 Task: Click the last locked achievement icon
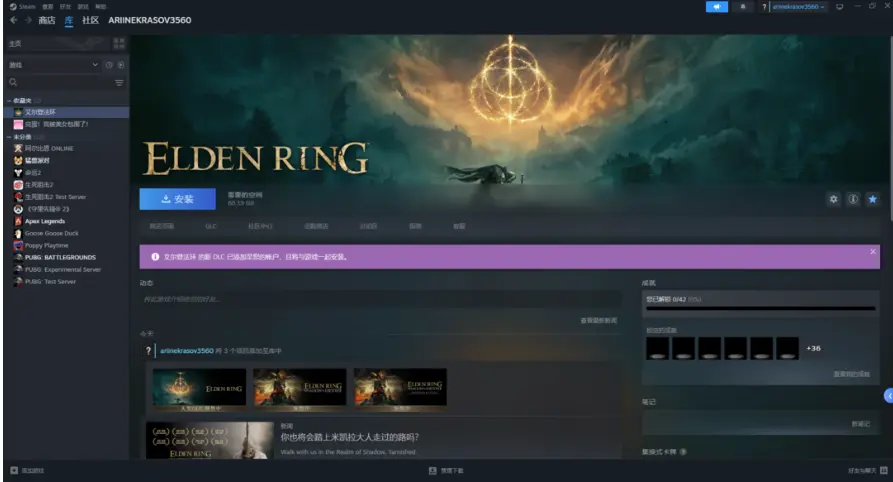coord(787,348)
